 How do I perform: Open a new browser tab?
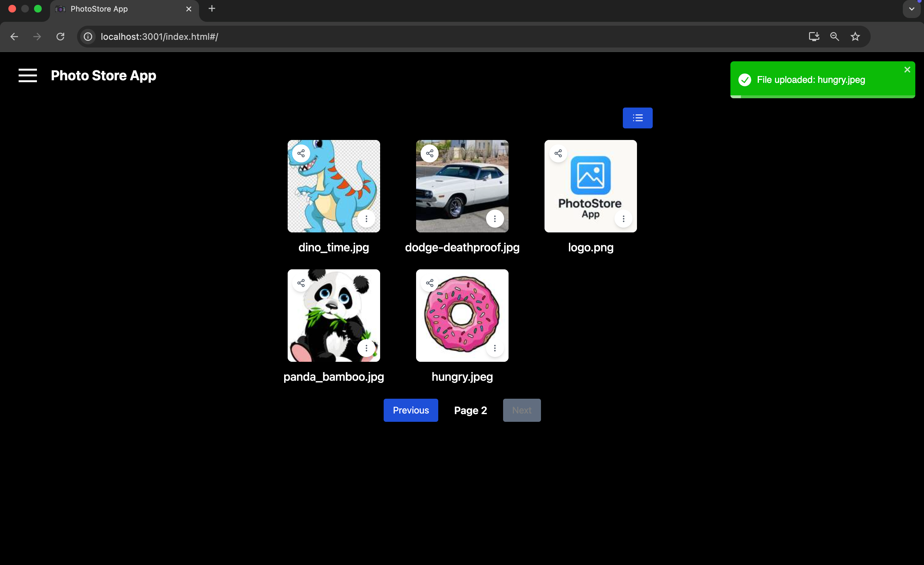pyautogui.click(x=212, y=9)
